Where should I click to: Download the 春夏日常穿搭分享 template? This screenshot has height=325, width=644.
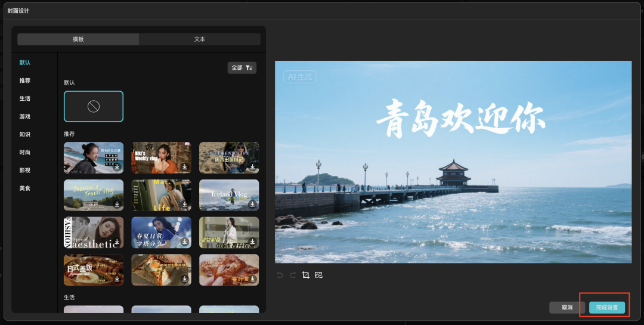click(x=185, y=242)
